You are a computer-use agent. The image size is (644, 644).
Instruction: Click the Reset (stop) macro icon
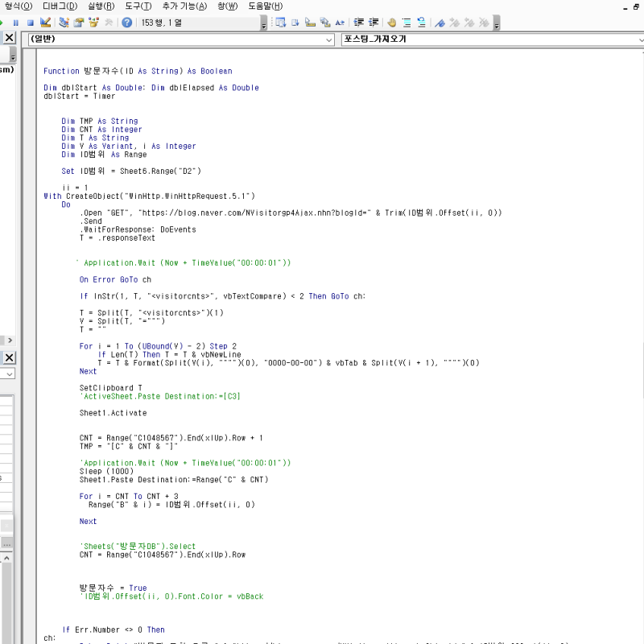pyautogui.click(x=31, y=23)
